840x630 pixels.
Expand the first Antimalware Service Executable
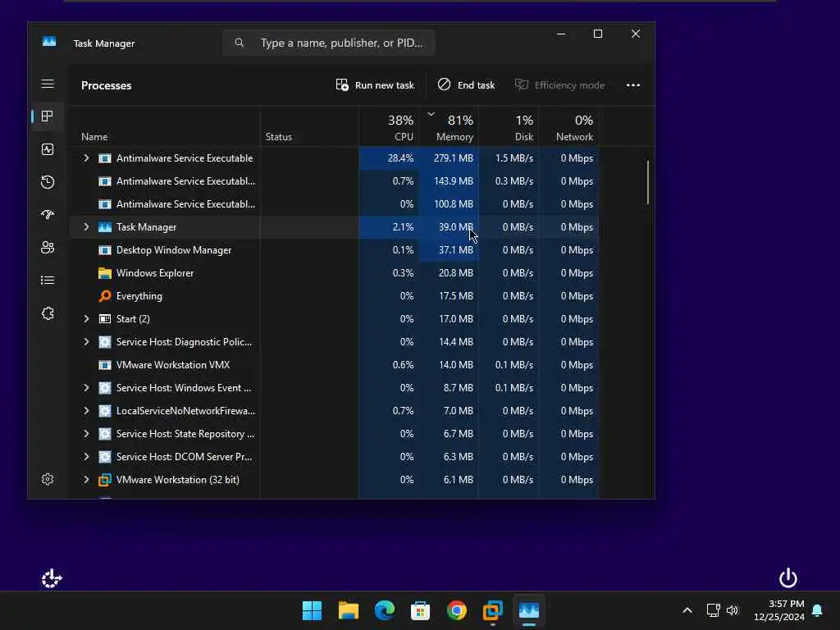coord(86,158)
